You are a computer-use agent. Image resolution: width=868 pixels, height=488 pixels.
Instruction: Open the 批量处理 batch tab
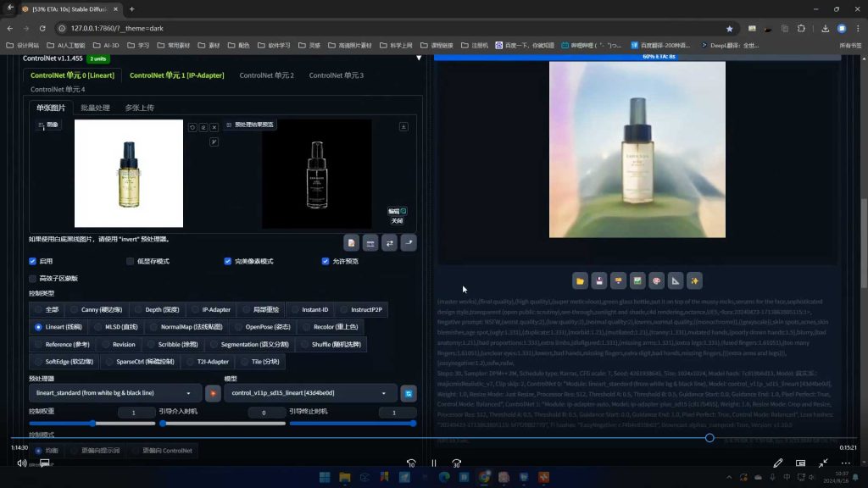click(x=95, y=108)
